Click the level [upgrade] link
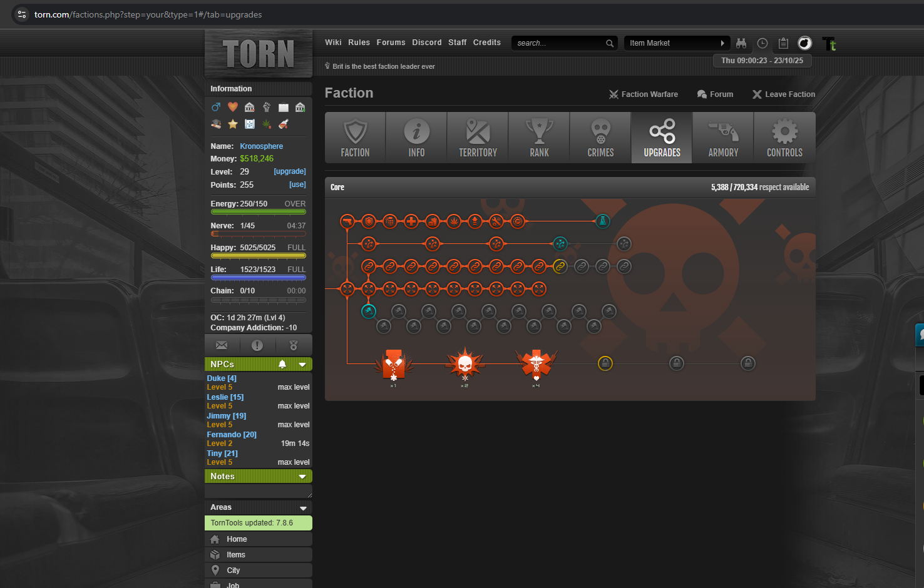The height and width of the screenshot is (588, 924). (290, 171)
